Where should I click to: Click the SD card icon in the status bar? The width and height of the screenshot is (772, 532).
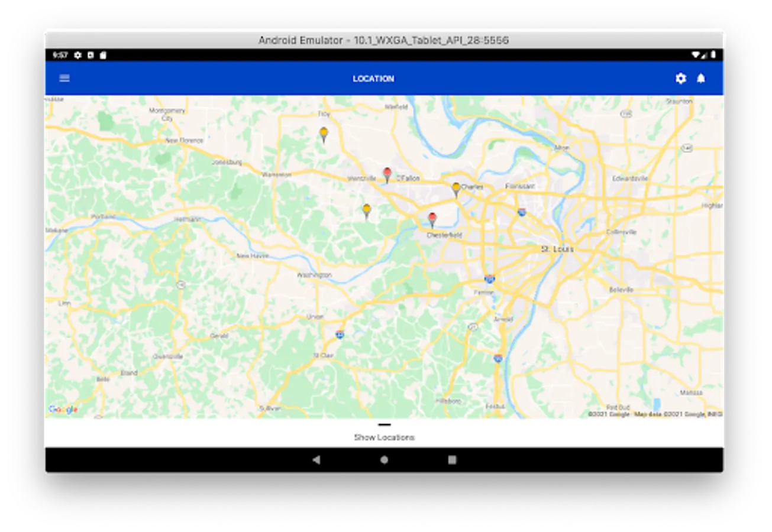[x=103, y=55]
